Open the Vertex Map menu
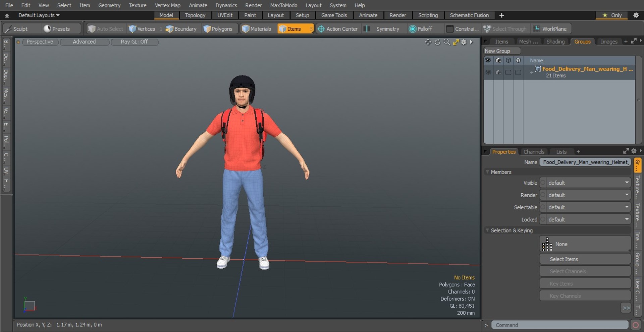 click(x=167, y=5)
